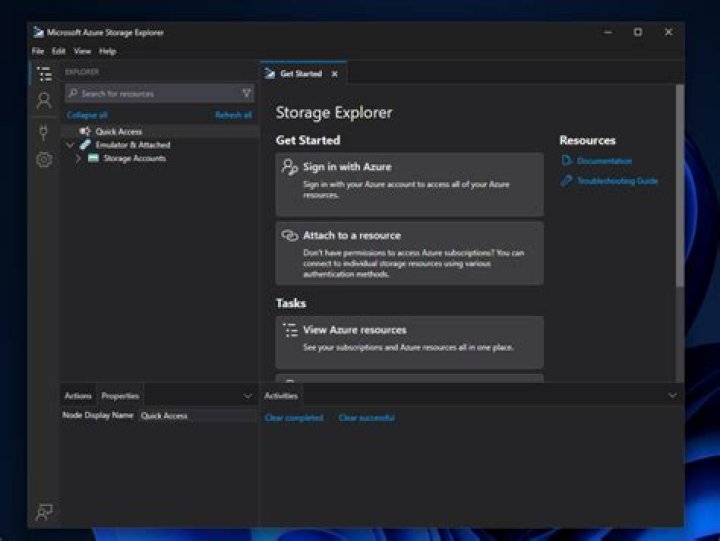
Task: Close the Get Started tab
Action: pyautogui.click(x=335, y=74)
